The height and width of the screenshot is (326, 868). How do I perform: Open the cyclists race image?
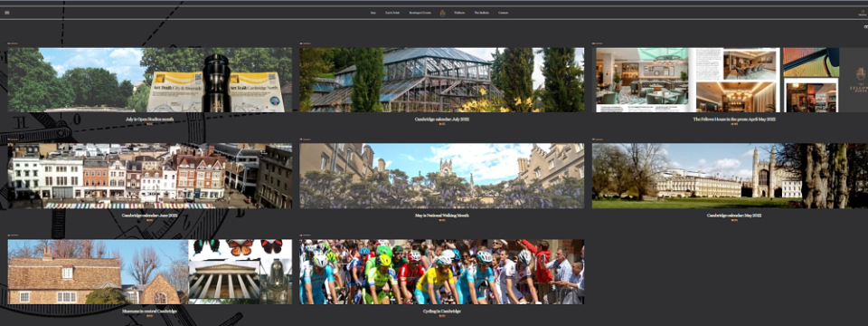pos(442,272)
